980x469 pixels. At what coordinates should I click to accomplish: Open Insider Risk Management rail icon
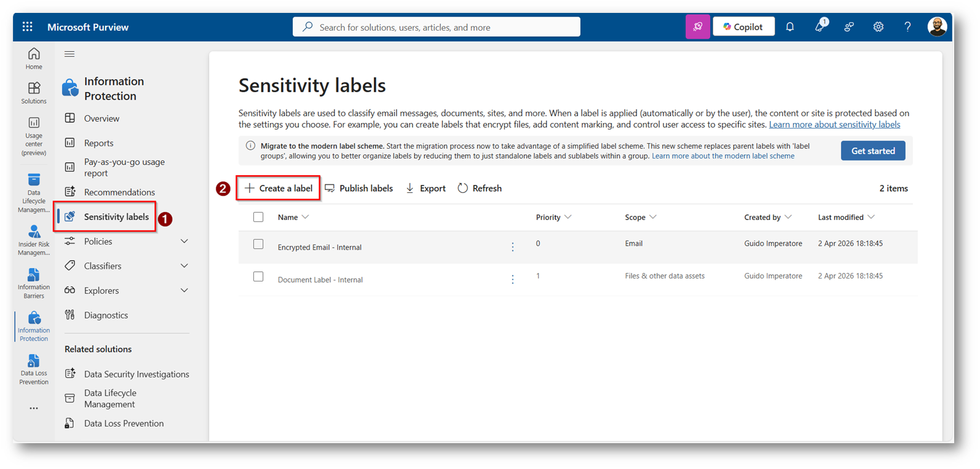(34, 239)
